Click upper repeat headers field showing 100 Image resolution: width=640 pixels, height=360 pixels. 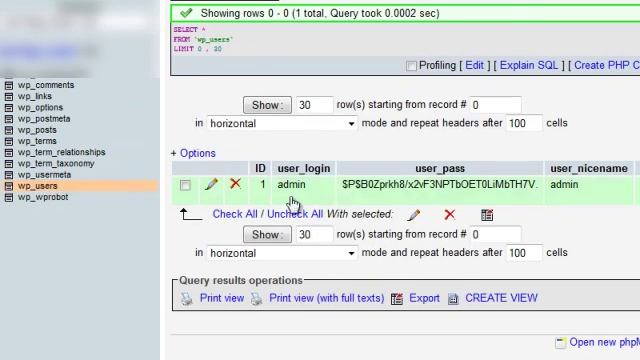(524, 123)
